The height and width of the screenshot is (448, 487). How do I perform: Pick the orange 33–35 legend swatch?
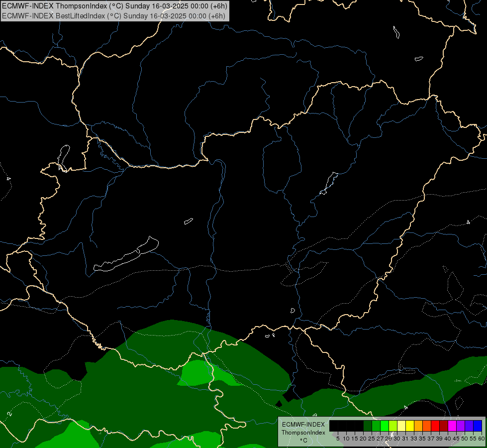(x=418, y=426)
